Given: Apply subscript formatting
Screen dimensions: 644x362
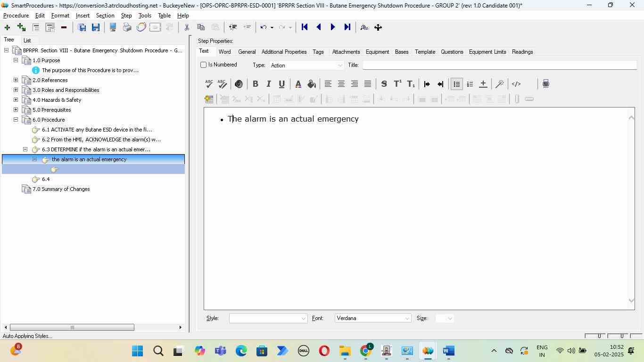Looking at the screenshot, I should (x=411, y=84).
